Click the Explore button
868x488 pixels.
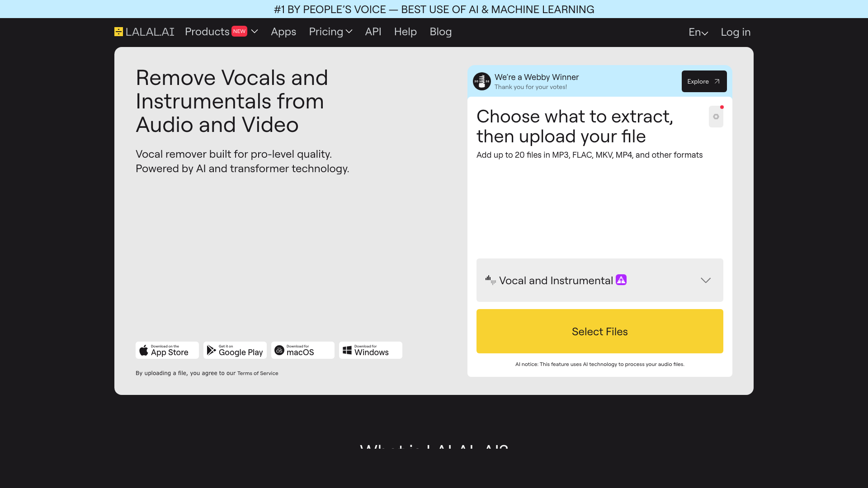coord(704,81)
